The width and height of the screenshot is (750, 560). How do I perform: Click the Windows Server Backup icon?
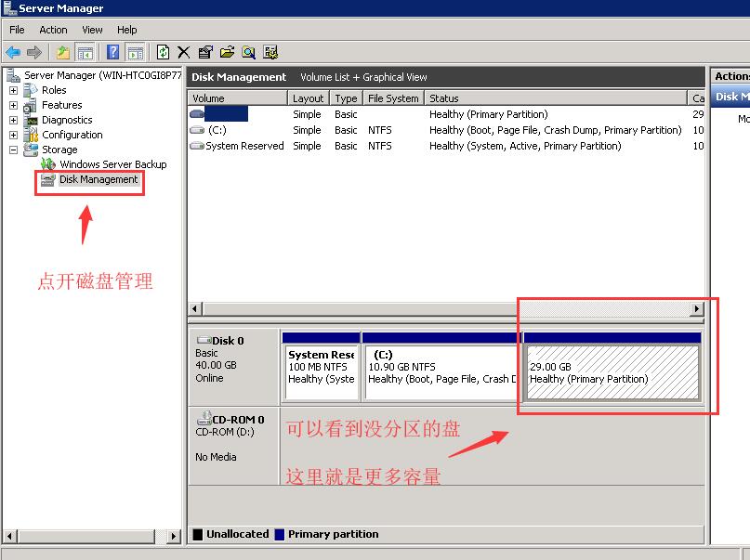click(48, 164)
